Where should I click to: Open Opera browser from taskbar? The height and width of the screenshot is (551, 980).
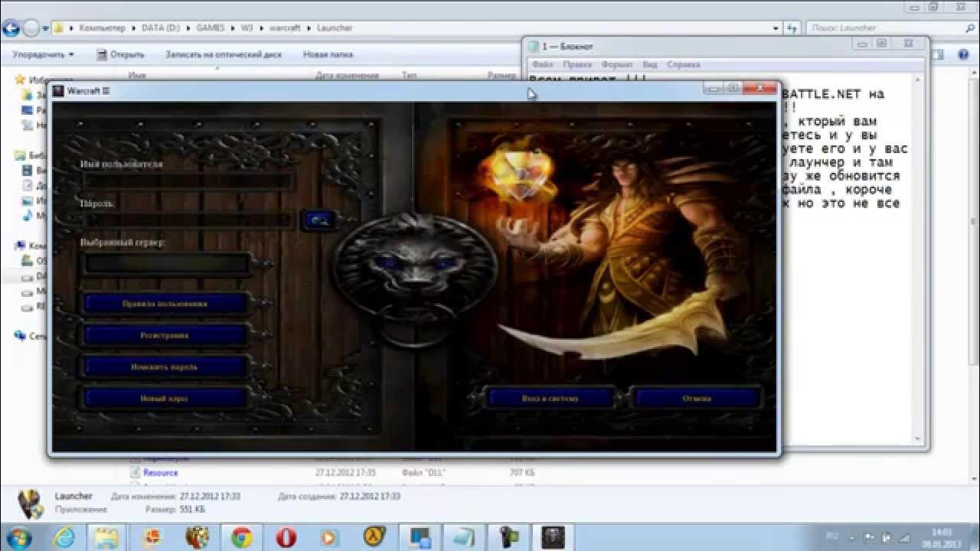coord(286,537)
